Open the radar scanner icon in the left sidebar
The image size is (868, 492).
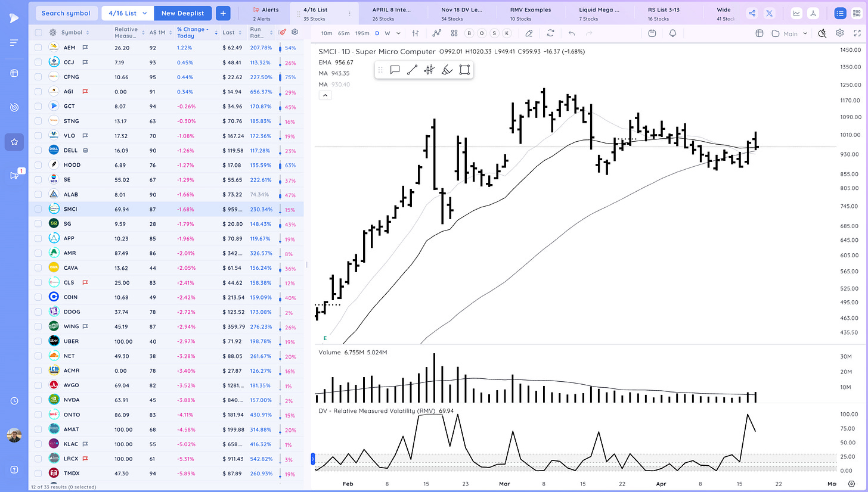click(14, 108)
